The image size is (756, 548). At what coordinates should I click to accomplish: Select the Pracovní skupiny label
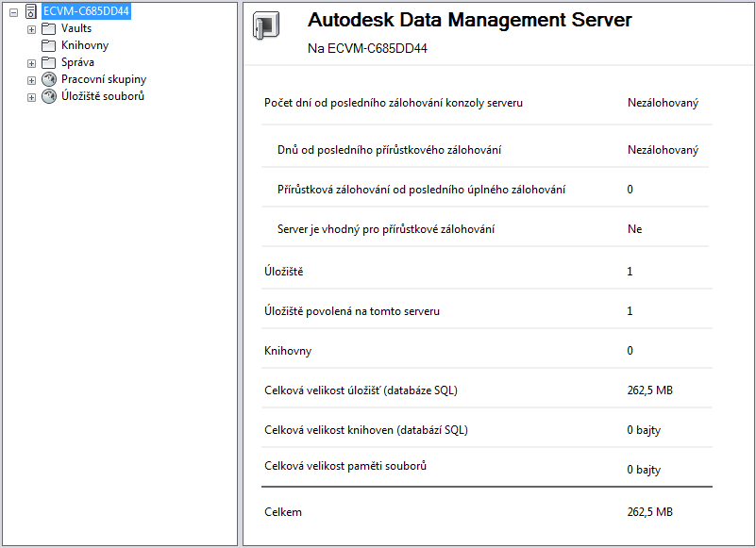(x=104, y=79)
